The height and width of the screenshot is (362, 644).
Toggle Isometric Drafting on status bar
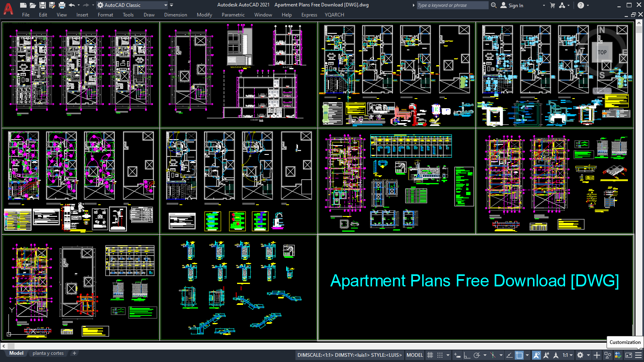tap(493, 355)
